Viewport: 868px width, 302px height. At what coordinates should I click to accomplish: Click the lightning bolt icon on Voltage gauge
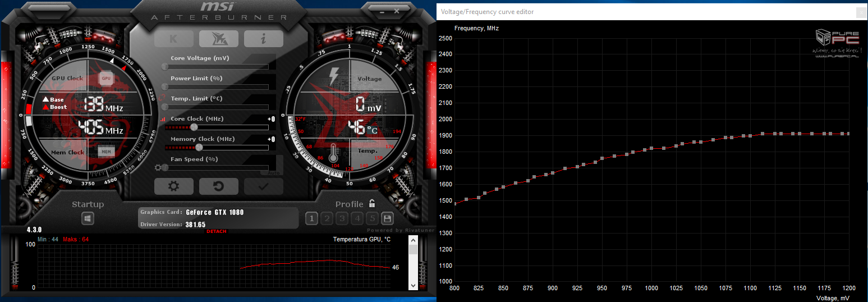click(x=334, y=75)
